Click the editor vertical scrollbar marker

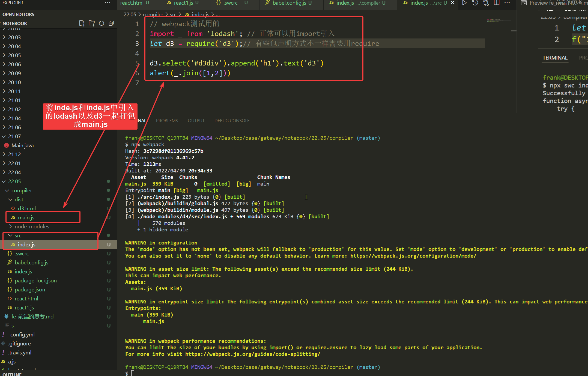(x=514, y=31)
